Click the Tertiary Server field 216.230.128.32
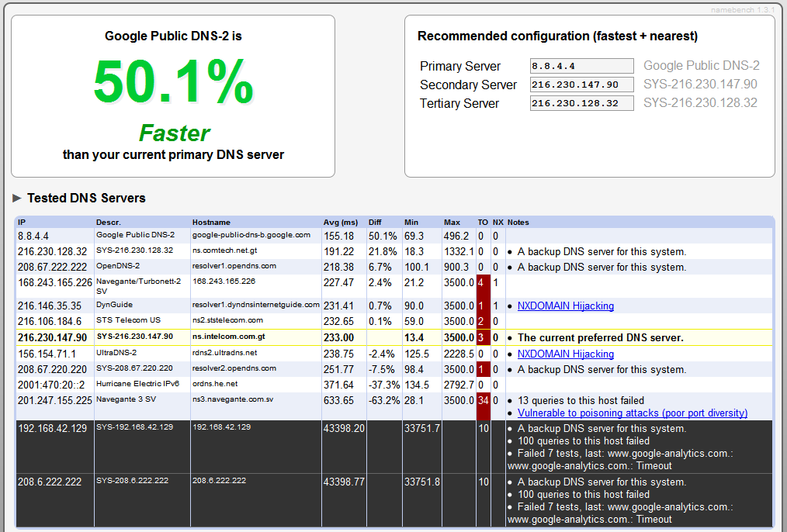Viewport: 787px width, 532px height. click(582, 103)
